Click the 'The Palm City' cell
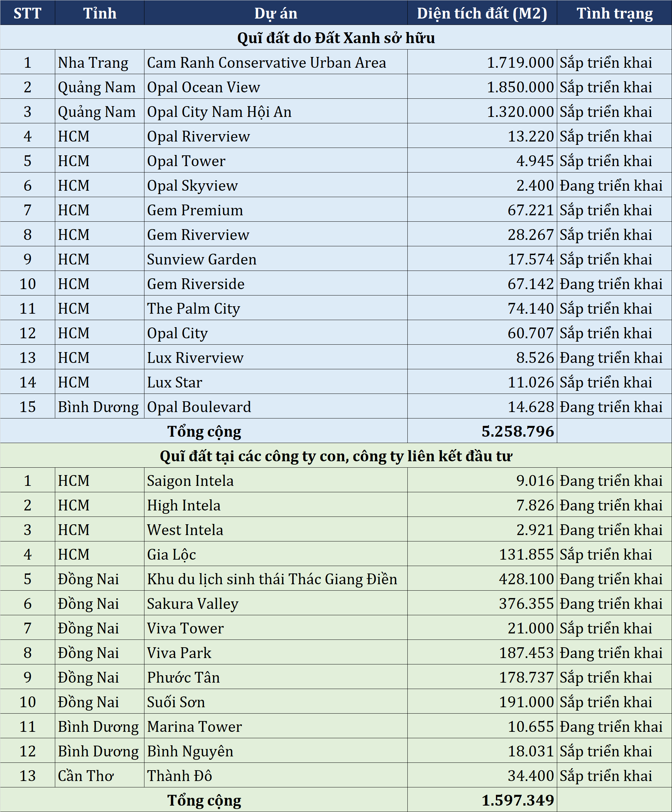The width and height of the screenshot is (672, 812). (275, 308)
